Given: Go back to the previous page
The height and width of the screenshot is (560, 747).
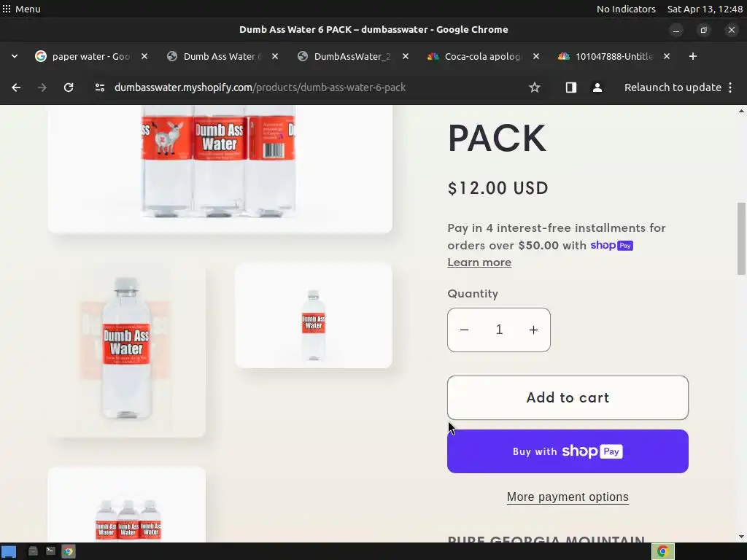Looking at the screenshot, I should (x=16, y=87).
